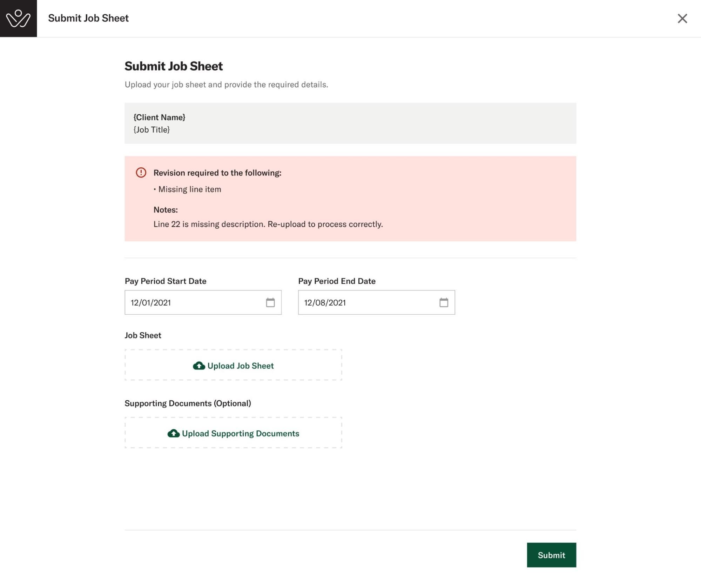Focus the Pay Period Start Date field
The image size is (701, 588).
(x=203, y=302)
